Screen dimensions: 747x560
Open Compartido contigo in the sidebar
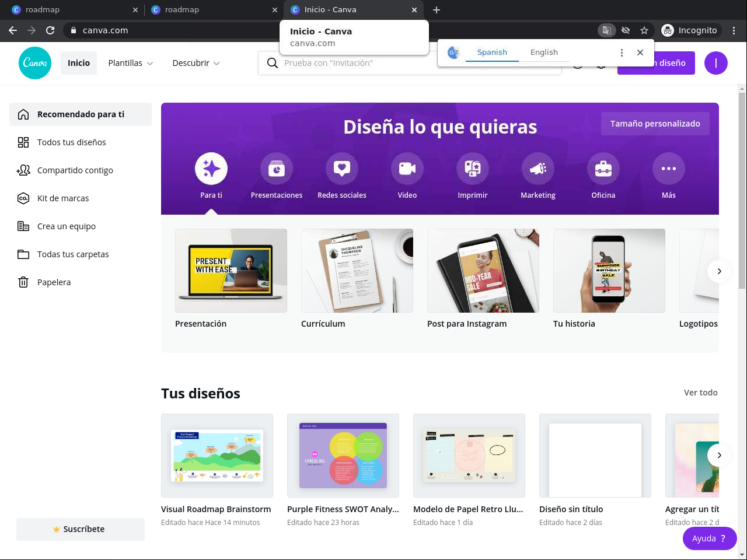click(81, 170)
